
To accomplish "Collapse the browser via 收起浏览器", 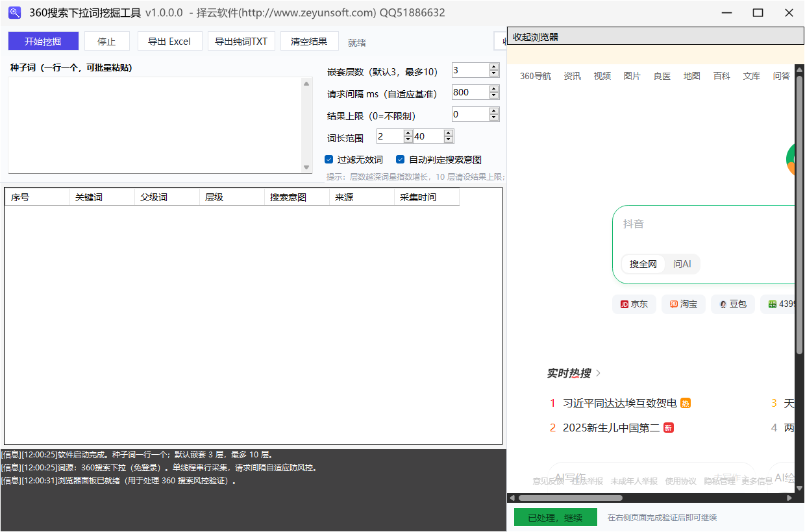I will pos(655,37).
